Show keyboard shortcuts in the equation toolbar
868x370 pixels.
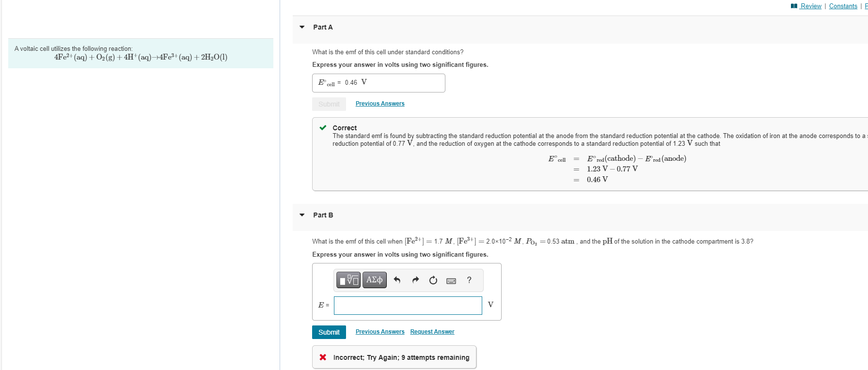(x=451, y=280)
